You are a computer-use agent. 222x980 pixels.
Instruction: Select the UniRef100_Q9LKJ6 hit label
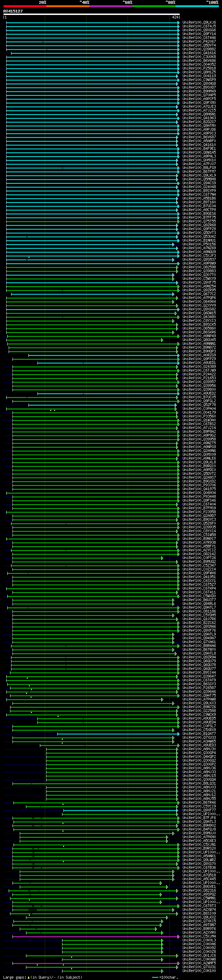click(199, 23)
